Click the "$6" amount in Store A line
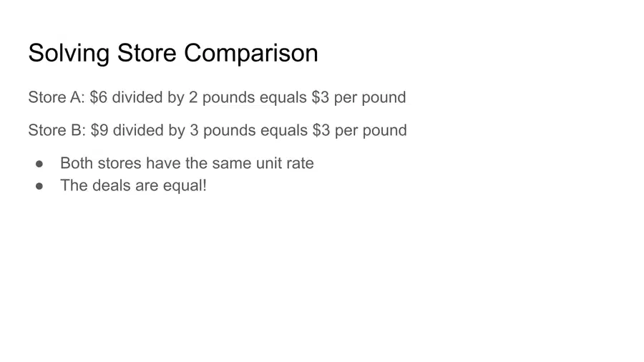 click(99, 97)
